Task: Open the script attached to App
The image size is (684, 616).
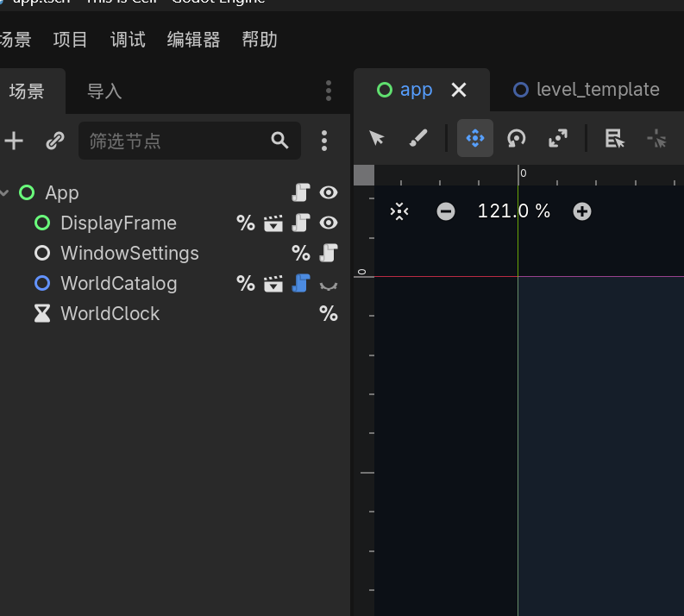Action: pyautogui.click(x=301, y=192)
